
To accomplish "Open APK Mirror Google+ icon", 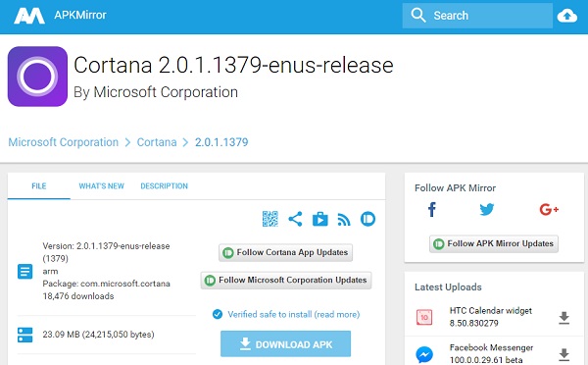I will [549, 209].
